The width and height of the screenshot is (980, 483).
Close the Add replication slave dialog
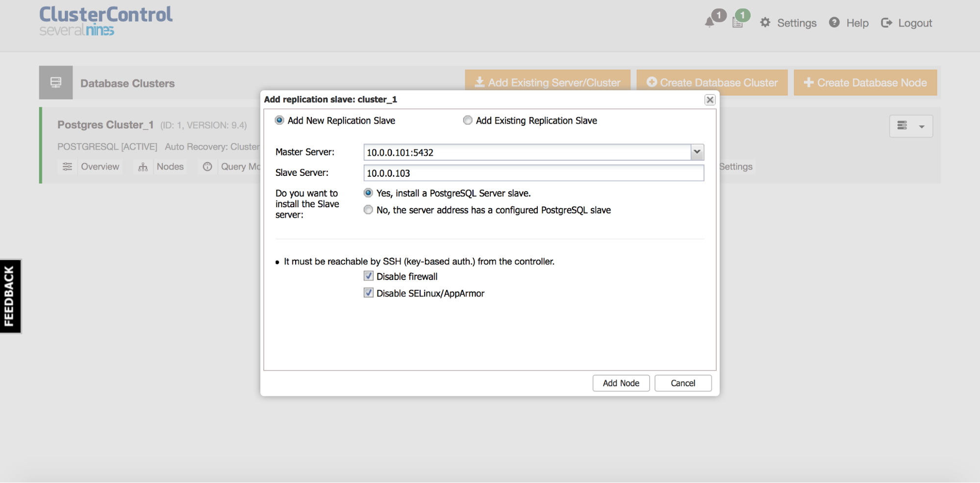coord(709,100)
